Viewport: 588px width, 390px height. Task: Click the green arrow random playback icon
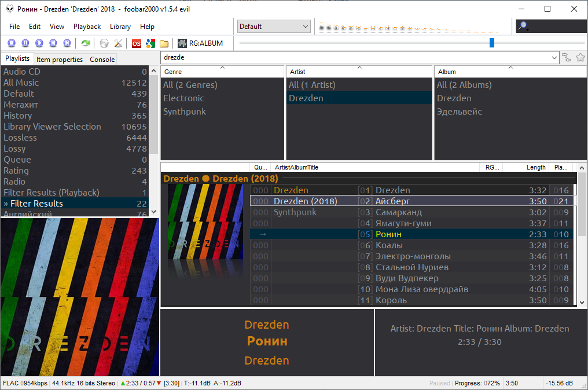click(x=86, y=43)
